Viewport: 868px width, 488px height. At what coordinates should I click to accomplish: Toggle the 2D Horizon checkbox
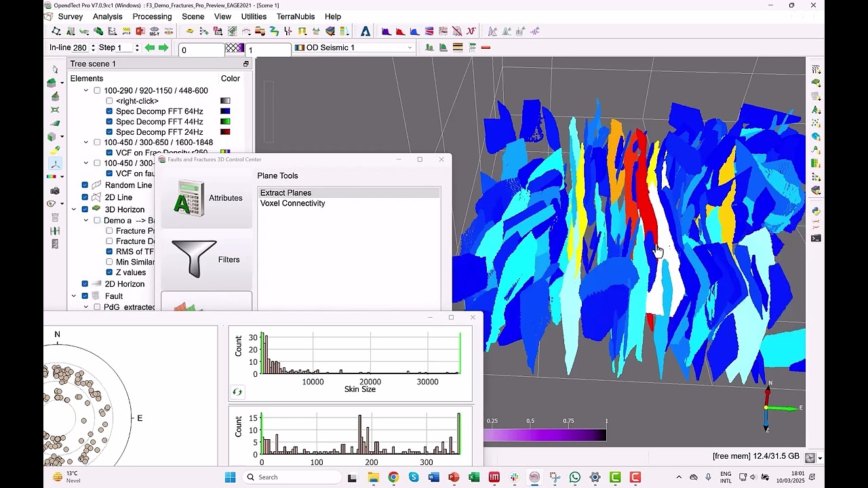pos(85,284)
